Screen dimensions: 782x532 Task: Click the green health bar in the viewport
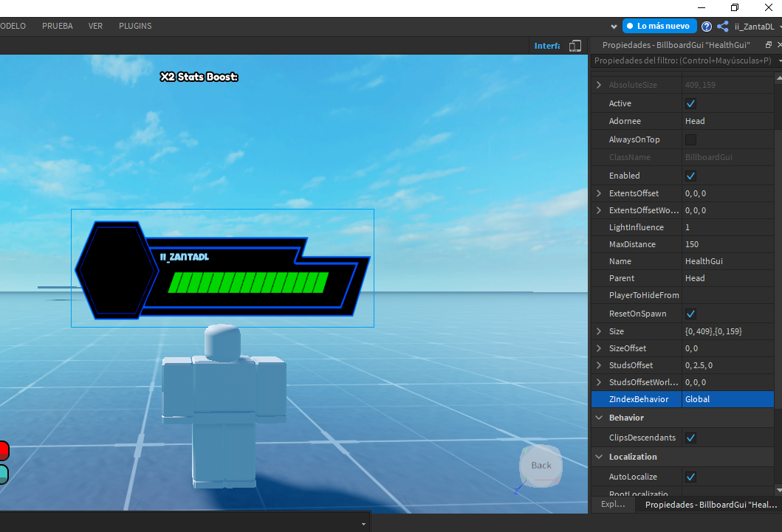click(x=248, y=283)
